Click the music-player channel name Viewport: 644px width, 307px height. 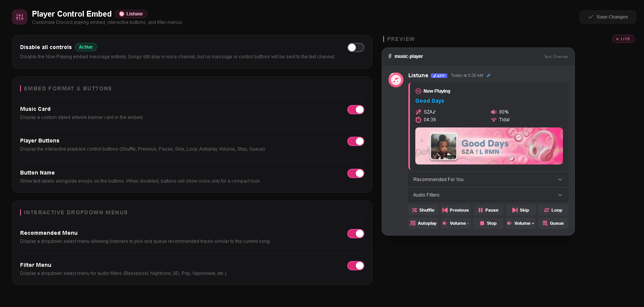coord(409,56)
